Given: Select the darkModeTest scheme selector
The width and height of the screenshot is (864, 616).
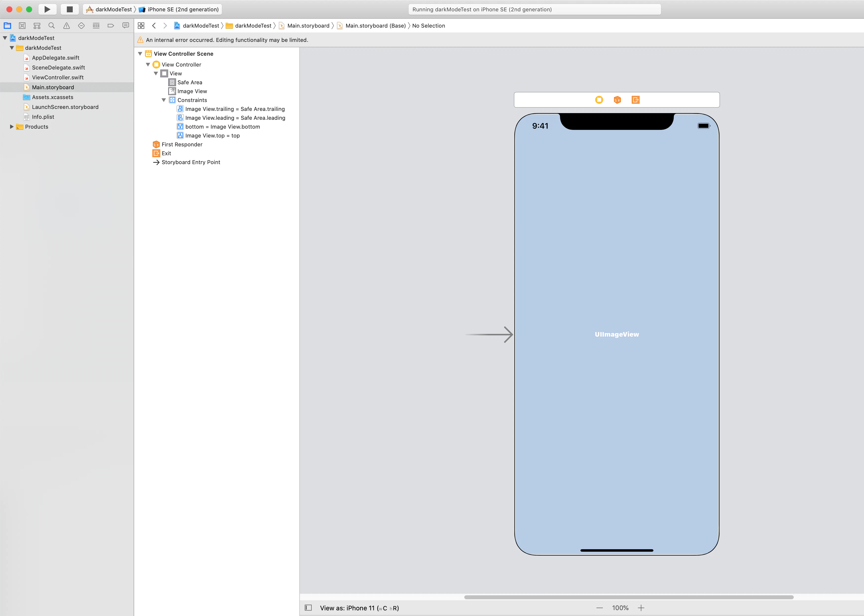Looking at the screenshot, I should (109, 9).
